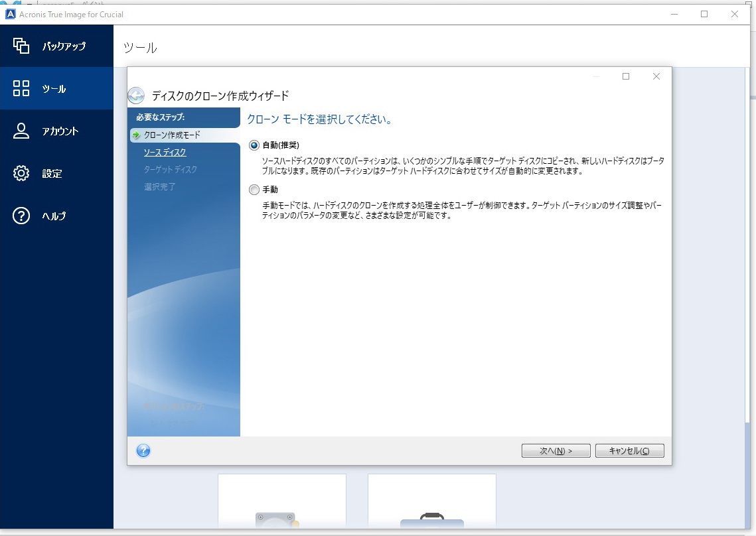Open the 設定 gear icon
Screen dimensions: 756x536
[21, 173]
